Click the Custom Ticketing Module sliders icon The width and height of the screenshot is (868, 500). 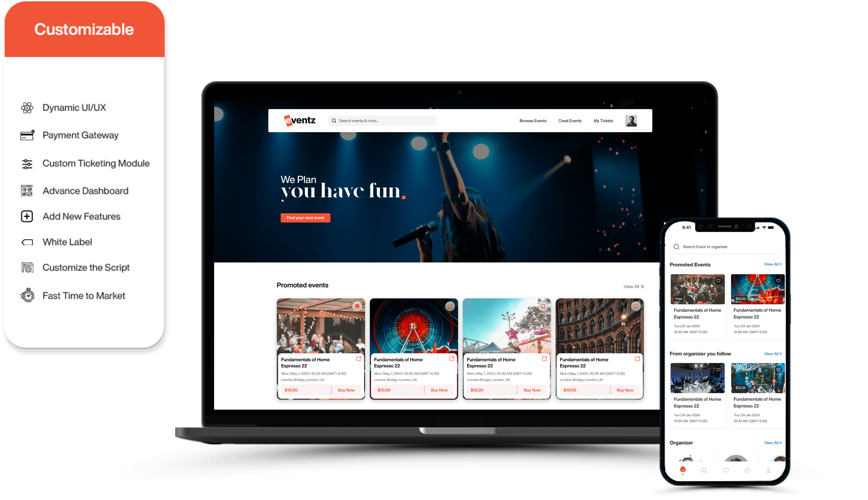[x=28, y=163]
